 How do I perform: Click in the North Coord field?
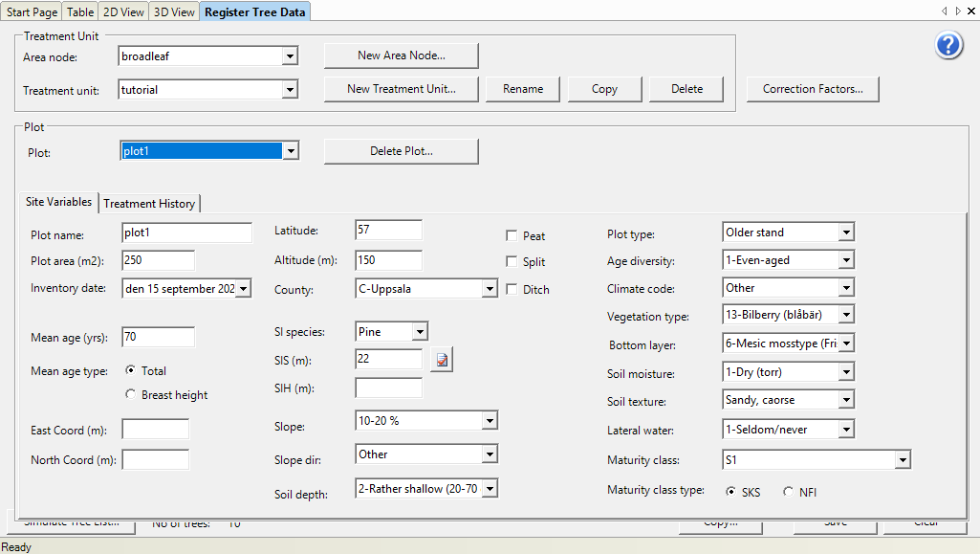[155, 459]
